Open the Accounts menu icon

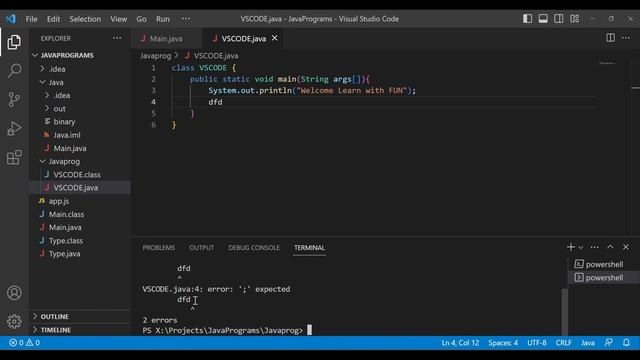coord(14,293)
